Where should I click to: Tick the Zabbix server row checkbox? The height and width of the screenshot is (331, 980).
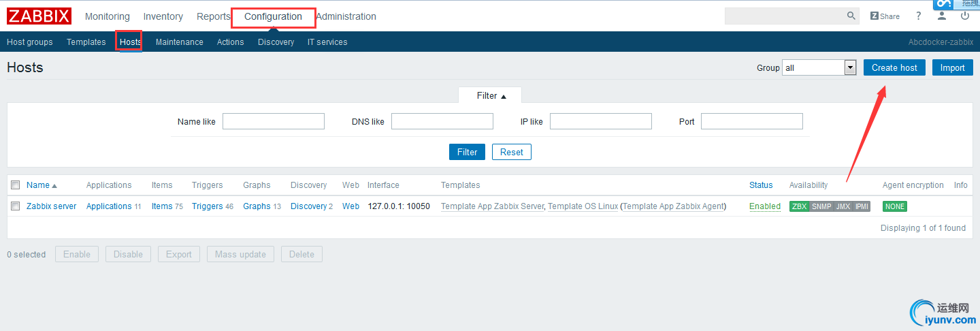tap(16, 206)
